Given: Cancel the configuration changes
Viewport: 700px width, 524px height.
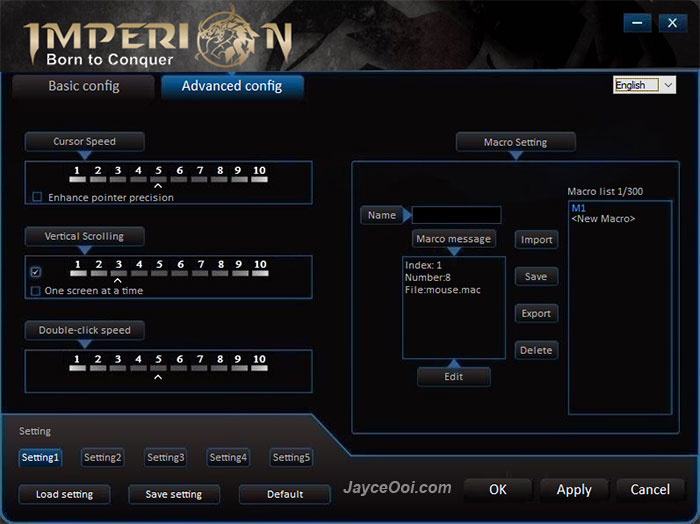Looking at the screenshot, I should (650, 490).
